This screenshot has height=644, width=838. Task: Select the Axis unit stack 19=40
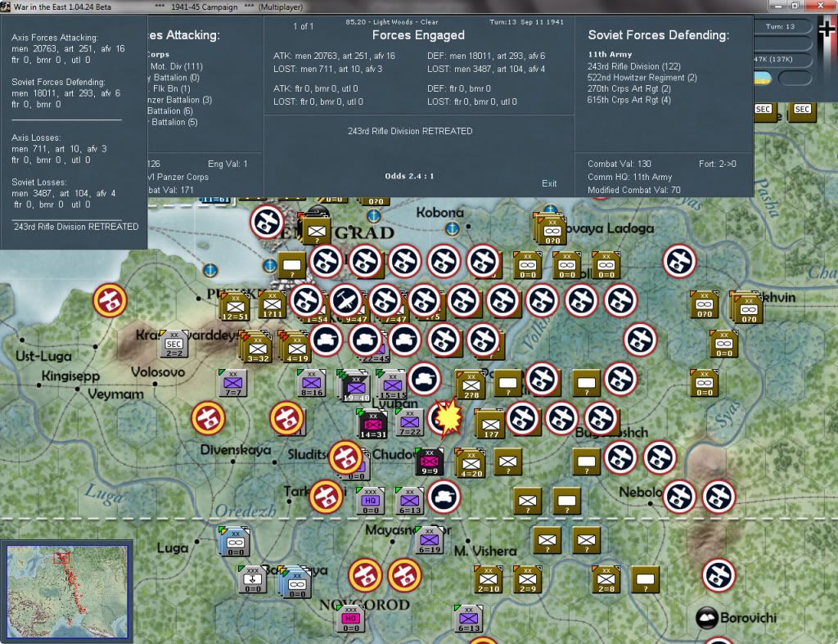354,385
